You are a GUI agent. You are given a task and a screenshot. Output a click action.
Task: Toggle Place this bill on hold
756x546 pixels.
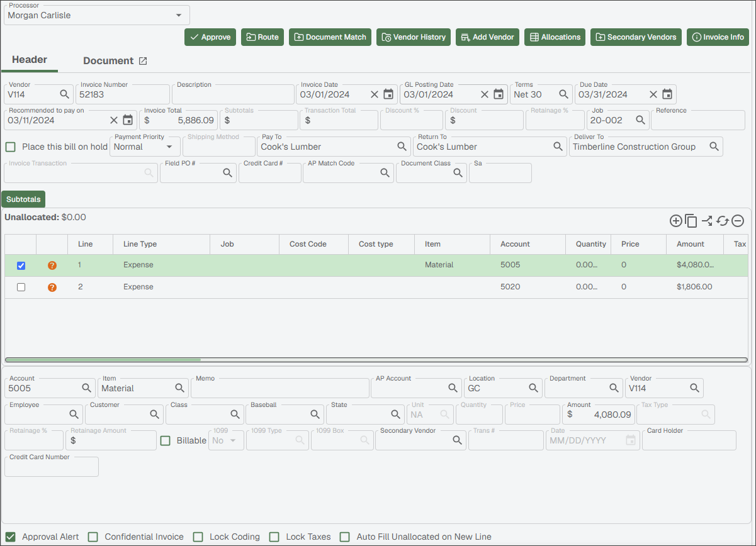(x=10, y=147)
